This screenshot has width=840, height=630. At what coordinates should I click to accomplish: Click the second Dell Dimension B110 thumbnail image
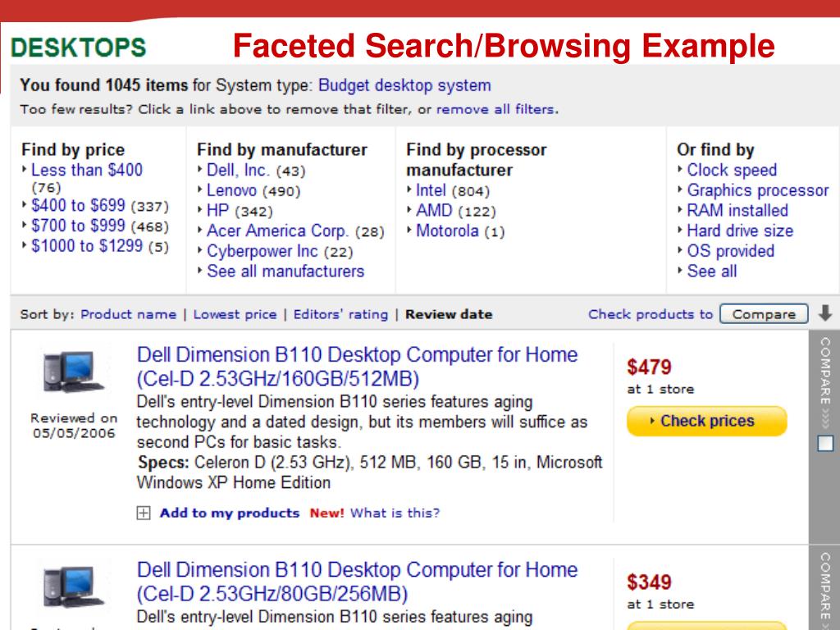point(74,587)
